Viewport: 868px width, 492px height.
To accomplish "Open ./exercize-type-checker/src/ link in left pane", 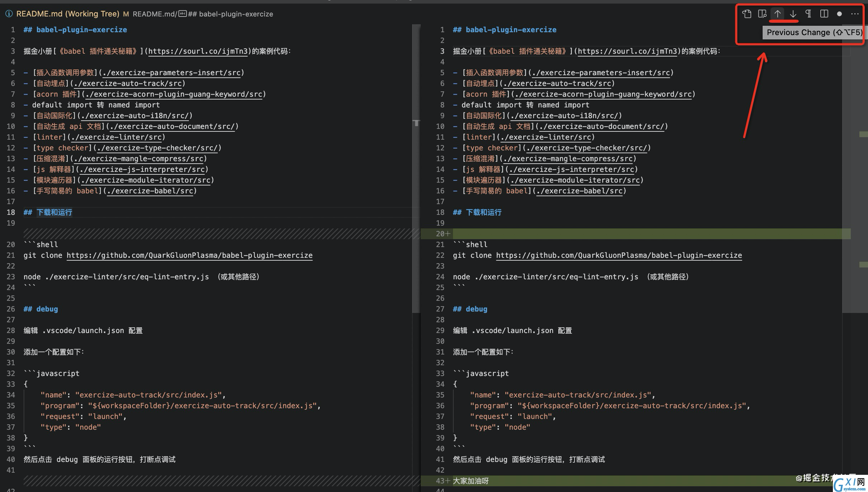I will [158, 148].
